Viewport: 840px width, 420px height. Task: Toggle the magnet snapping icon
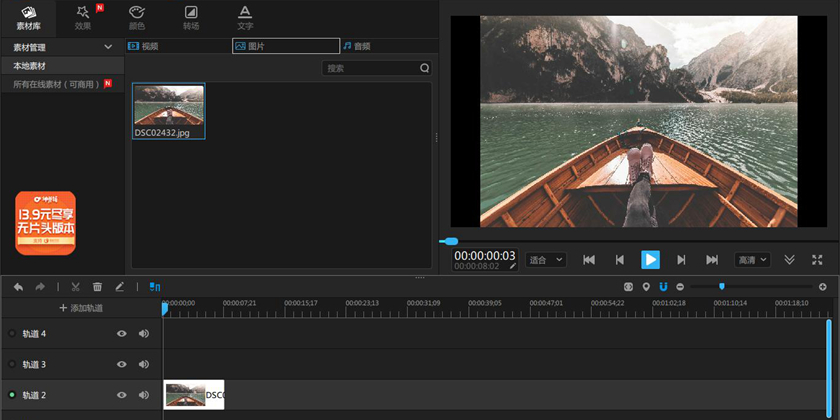click(x=663, y=287)
